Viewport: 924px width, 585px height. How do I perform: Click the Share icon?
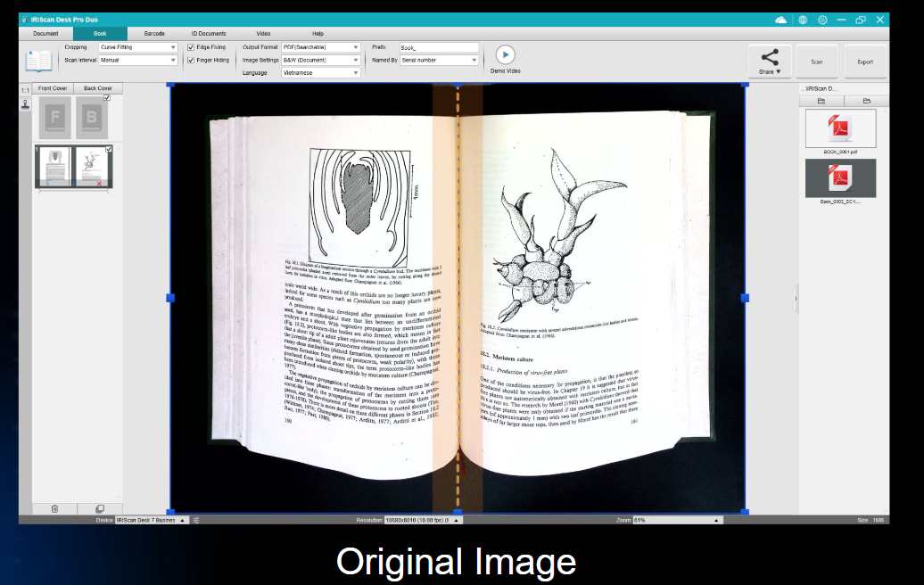(x=769, y=59)
